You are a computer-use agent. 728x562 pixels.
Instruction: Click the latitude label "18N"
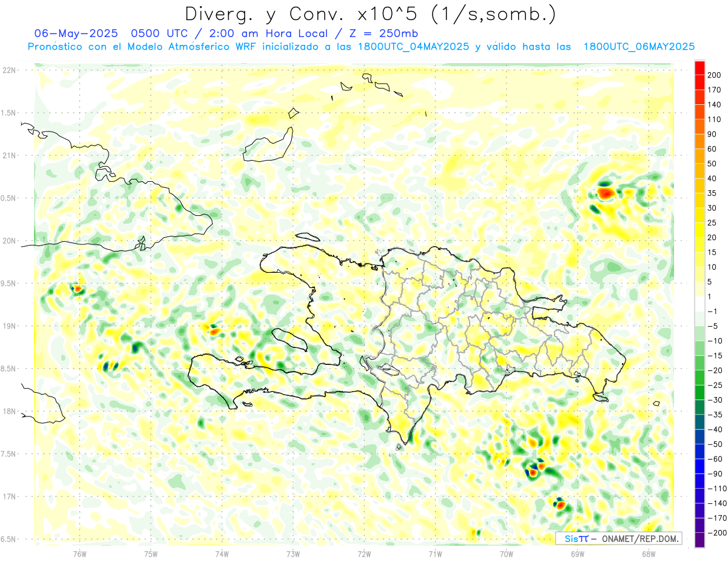[x=8, y=411]
